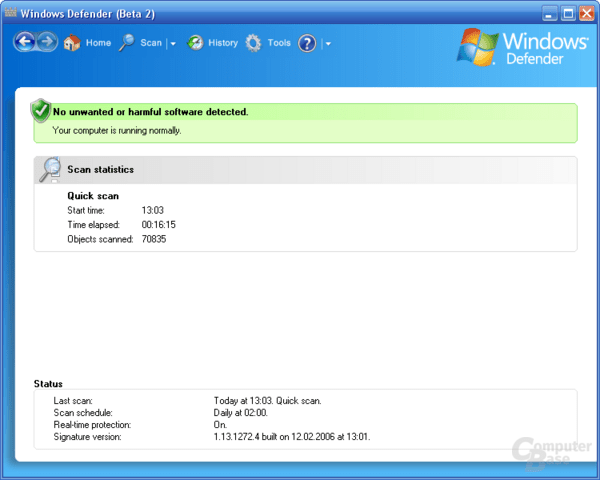600x480 pixels.
Task: Click the History globe icon
Action: [195, 43]
